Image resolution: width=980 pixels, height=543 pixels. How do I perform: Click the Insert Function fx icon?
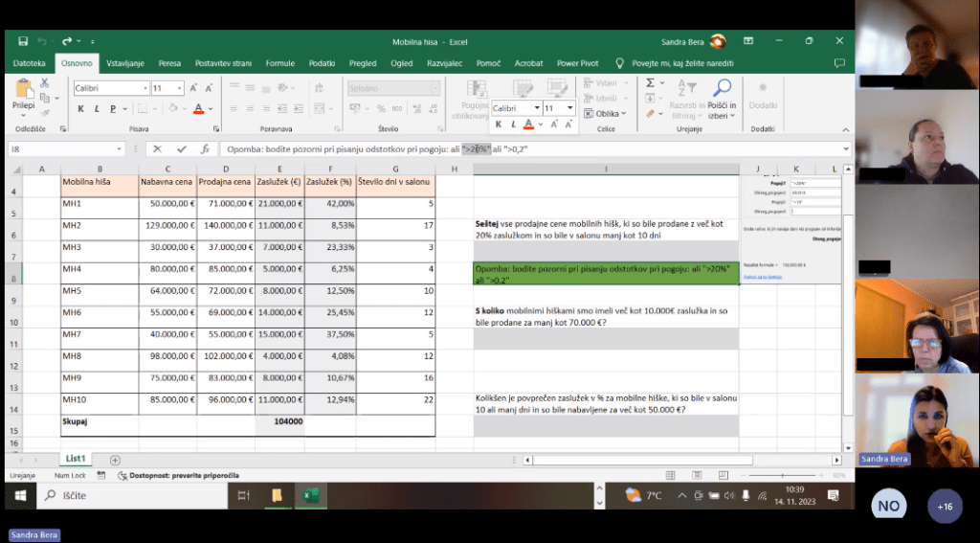[x=205, y=149]
